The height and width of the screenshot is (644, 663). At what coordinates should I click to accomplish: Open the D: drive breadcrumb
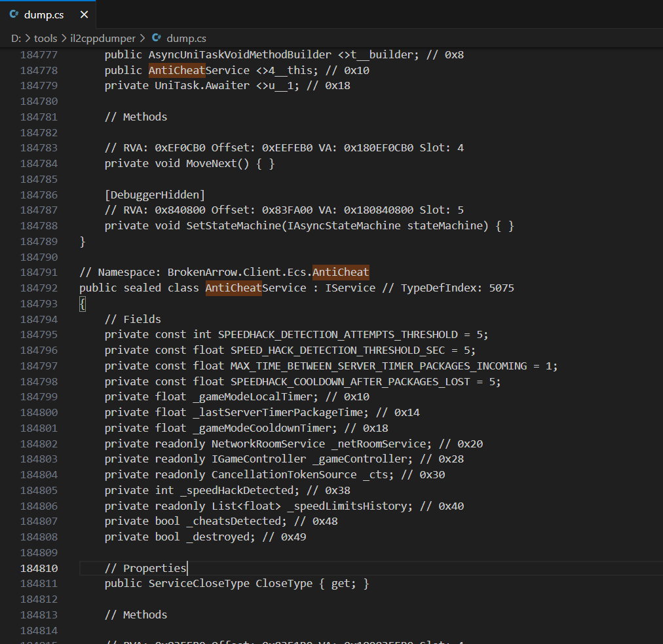(x=16, y=38)
